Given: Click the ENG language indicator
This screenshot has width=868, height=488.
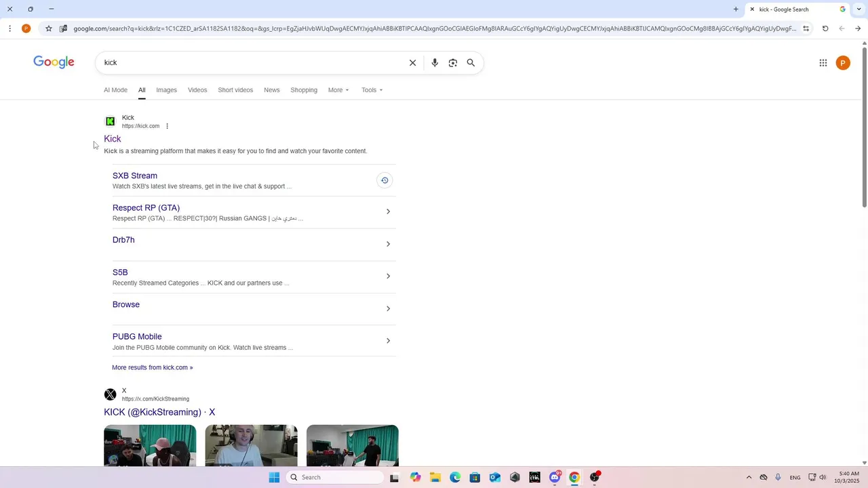Looking at the screenshot, I should (795, 478).
